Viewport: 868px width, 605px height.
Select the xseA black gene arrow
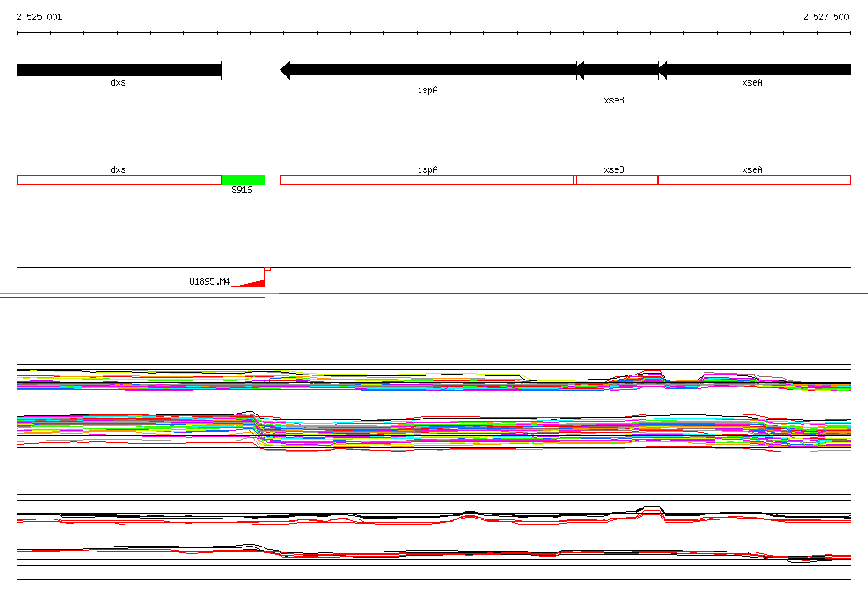click(x=754, y=70)
